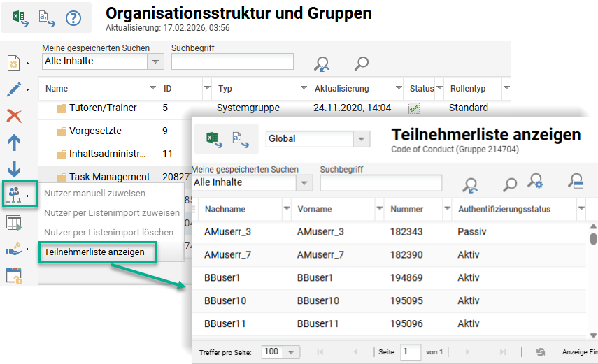
Task: Click the blue down arrow icon
Action: 14,169
